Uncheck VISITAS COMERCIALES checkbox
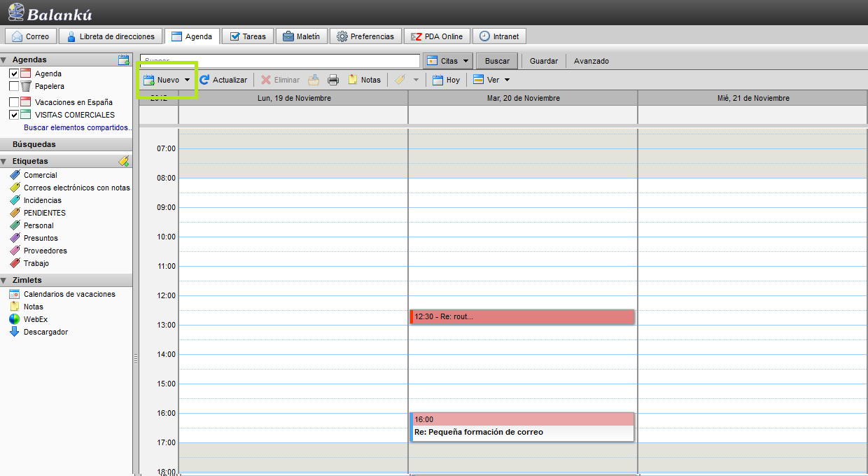This screenshot has height=476, width=868. [x=14, y=115]
